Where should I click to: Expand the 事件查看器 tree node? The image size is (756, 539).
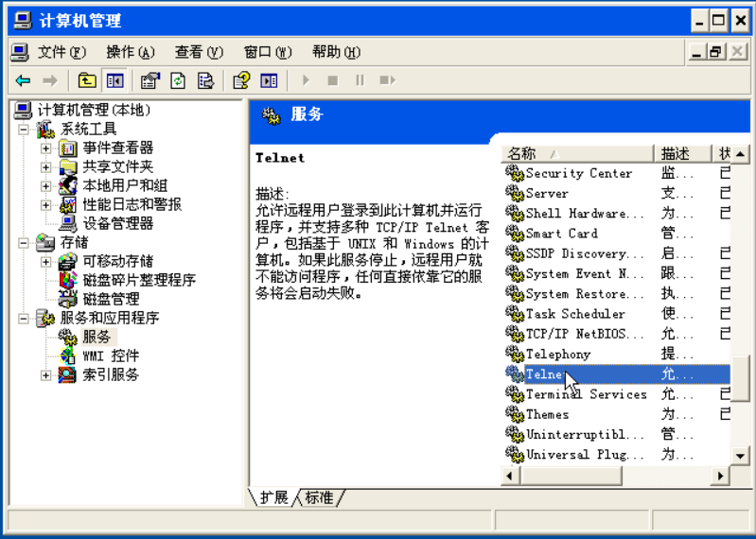45,148
